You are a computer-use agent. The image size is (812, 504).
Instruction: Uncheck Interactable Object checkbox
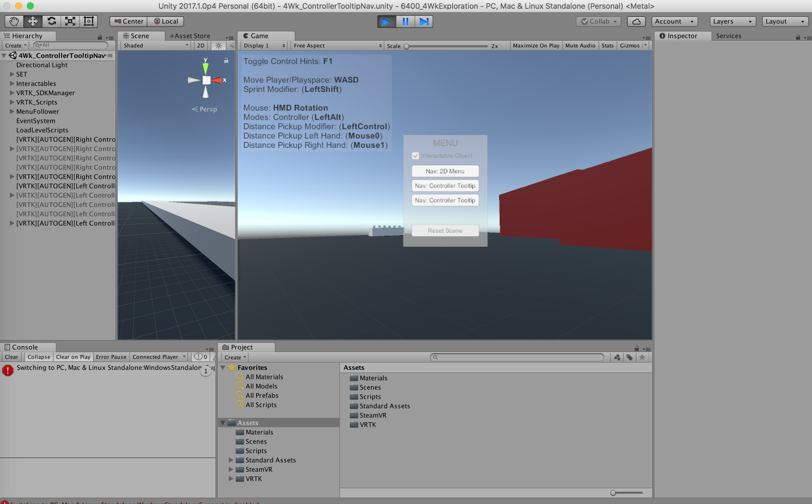(x=415, y=156)
